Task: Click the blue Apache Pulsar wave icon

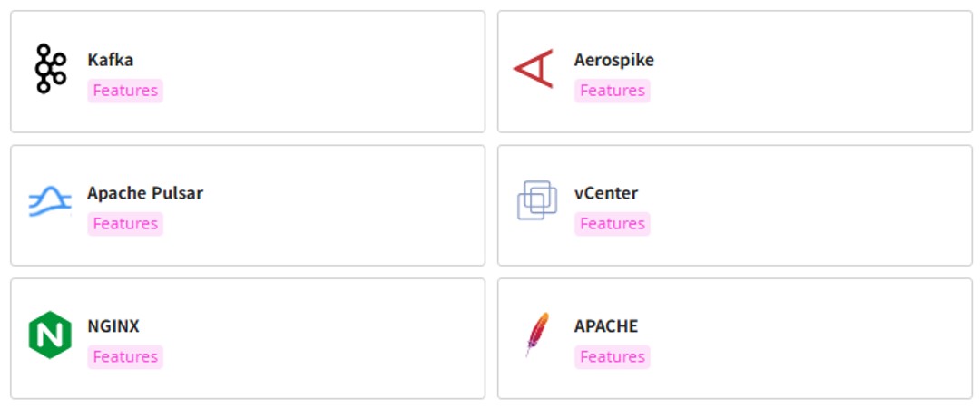Action: [x=50, y=202]
